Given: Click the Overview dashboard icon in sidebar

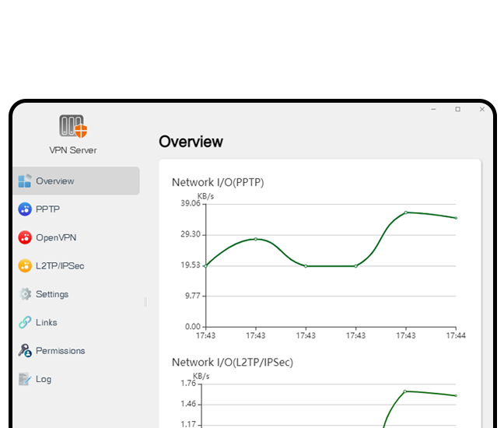Looking at the screenshot, I should (x=25, y=181).
